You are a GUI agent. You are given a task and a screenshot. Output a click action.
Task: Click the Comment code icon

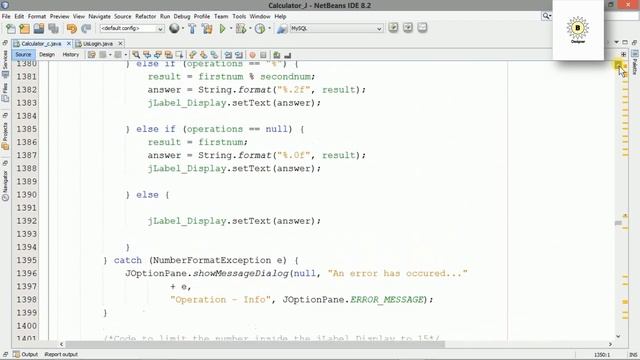tap(277, 55)
